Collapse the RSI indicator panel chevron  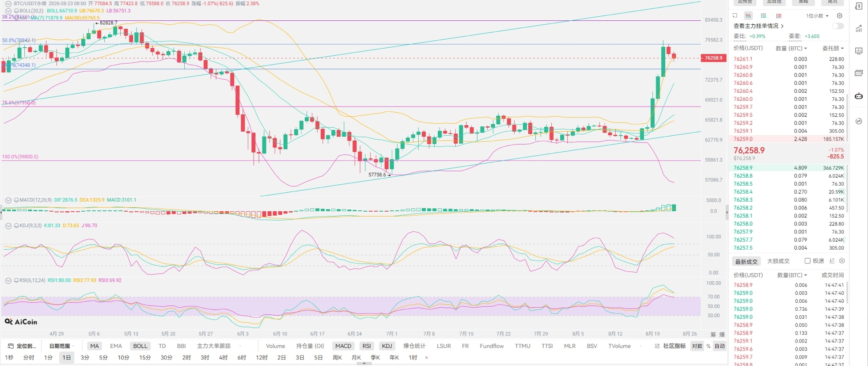(8, 281)
